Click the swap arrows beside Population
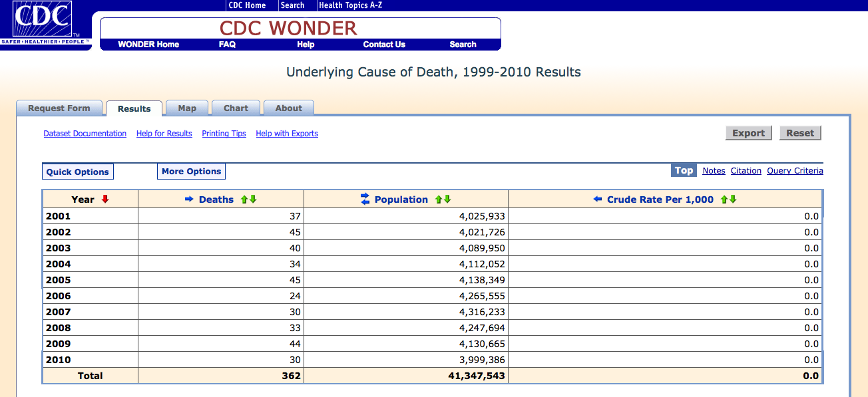 click(365, 199)
